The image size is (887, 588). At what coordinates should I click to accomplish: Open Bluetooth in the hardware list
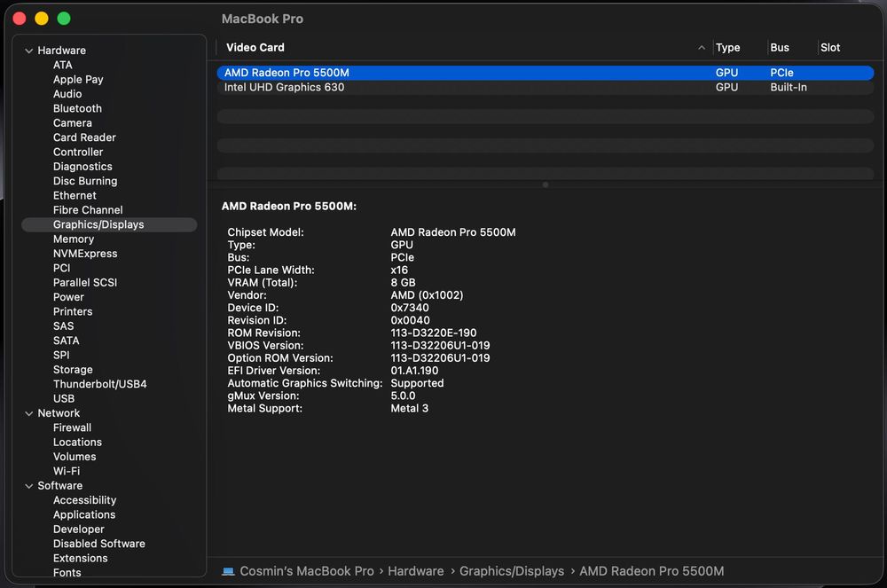[77, 108]
